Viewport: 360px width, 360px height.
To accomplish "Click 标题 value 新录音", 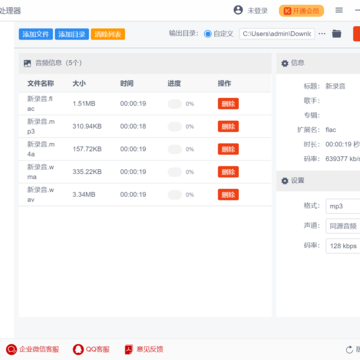I will tap(335, 86).
